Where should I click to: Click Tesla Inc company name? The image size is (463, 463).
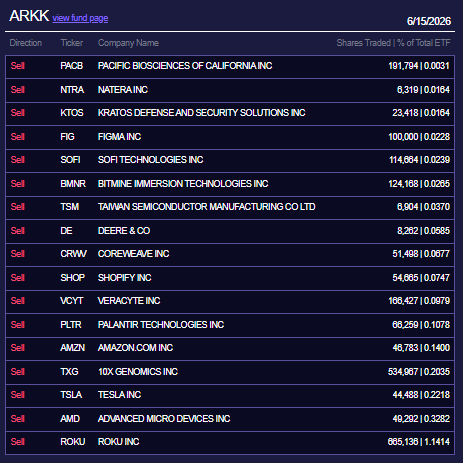pos(119,395)
